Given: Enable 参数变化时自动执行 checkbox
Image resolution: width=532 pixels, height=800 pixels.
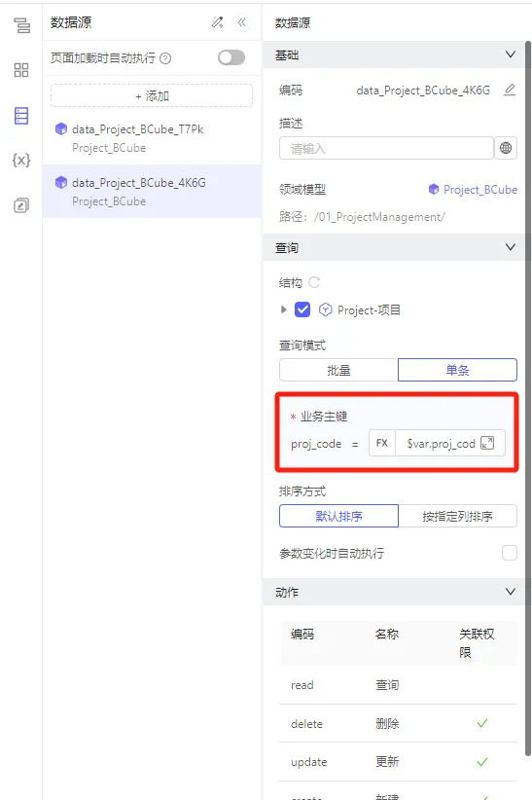Looking at the screenshot, I should point(509,553).
